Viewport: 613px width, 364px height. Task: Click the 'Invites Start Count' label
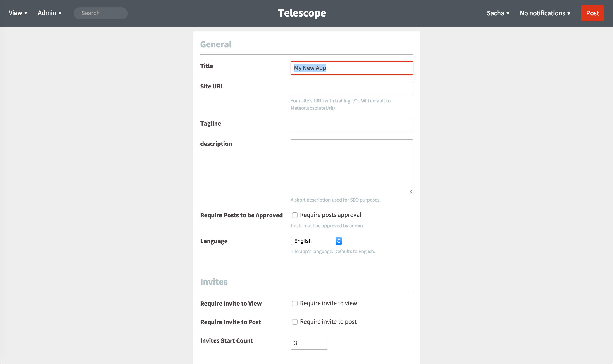[227, 341]
